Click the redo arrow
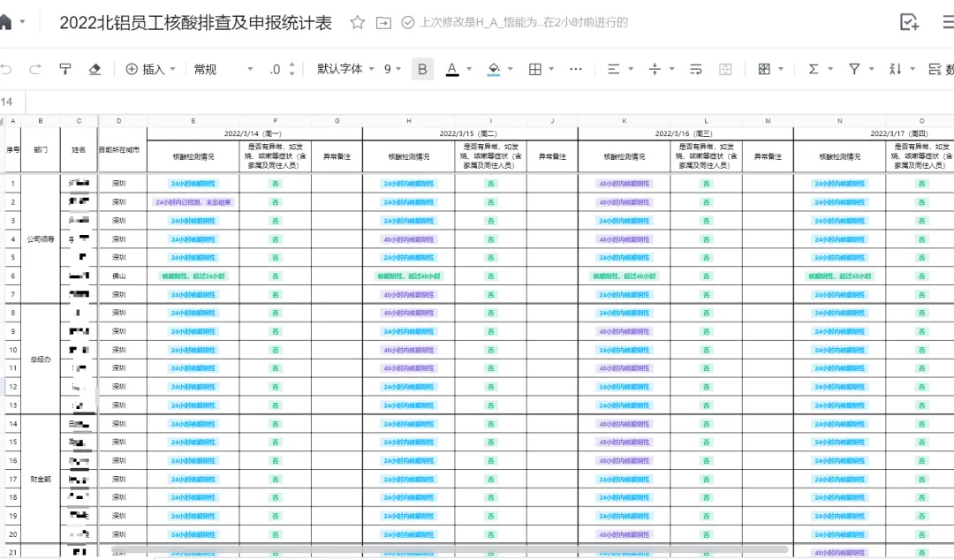This screenshot has height=560, width=954. (35, 69)
